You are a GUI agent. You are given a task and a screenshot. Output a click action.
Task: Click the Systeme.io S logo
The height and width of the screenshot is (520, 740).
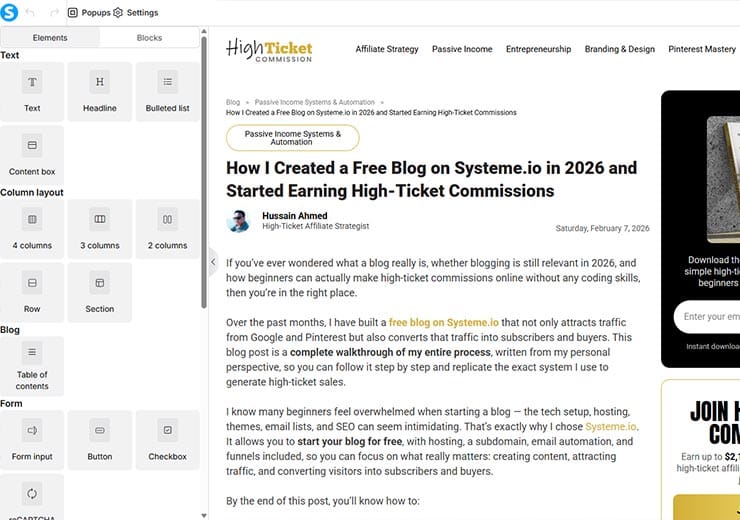(x=9, y=12)
